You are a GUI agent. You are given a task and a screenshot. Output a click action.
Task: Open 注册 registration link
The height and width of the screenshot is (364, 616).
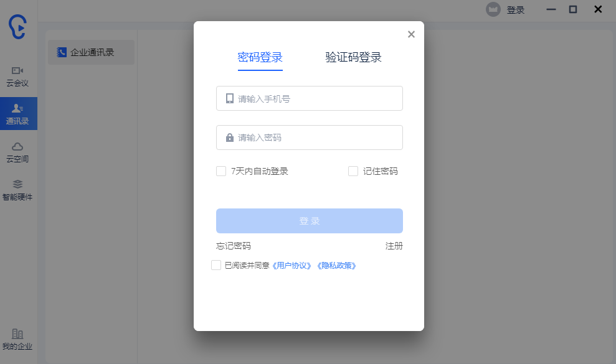coord(396,246)
